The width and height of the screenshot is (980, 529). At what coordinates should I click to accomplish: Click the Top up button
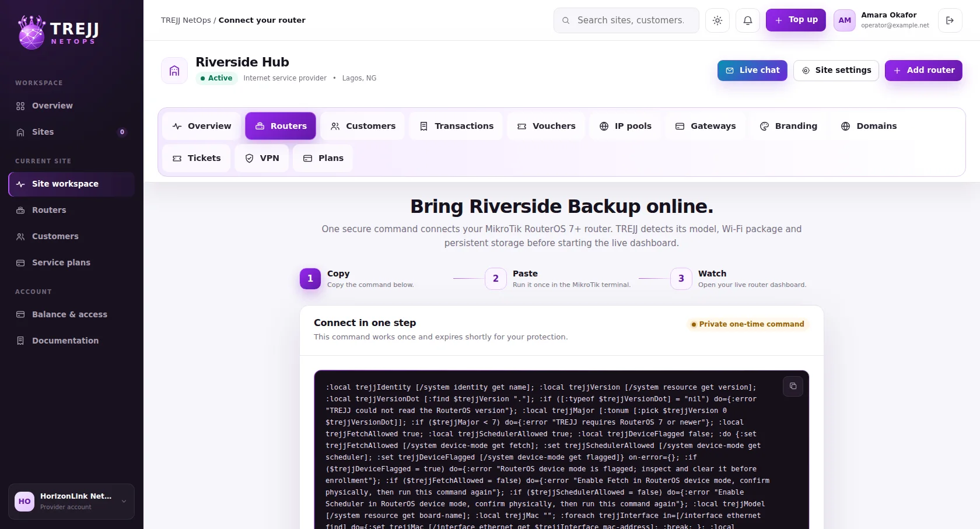pos(796,20)
